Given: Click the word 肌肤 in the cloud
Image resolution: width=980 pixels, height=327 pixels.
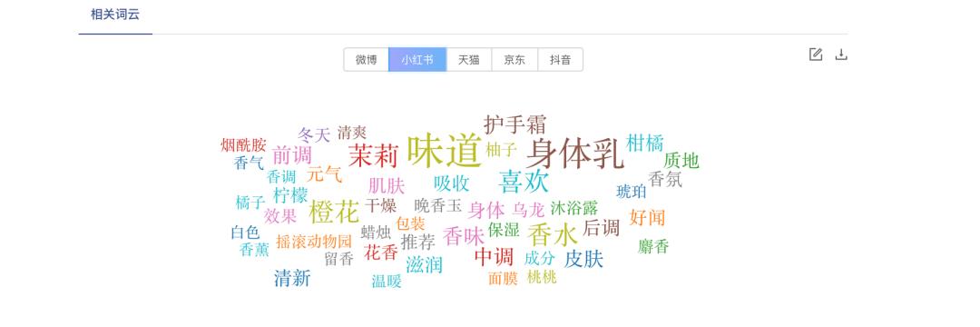Looking at the screenshot, I should 387,185.
